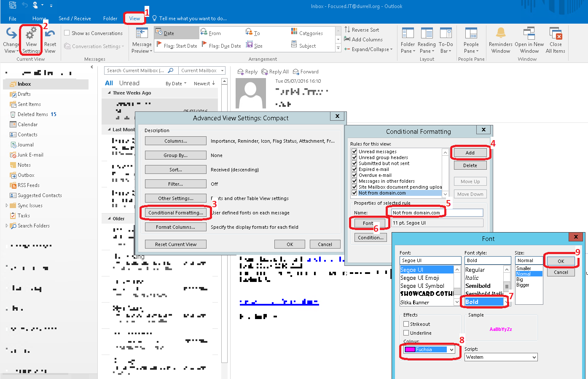
Task: Open the Folder Pane layout icon
Action: (x=408, y=34)
